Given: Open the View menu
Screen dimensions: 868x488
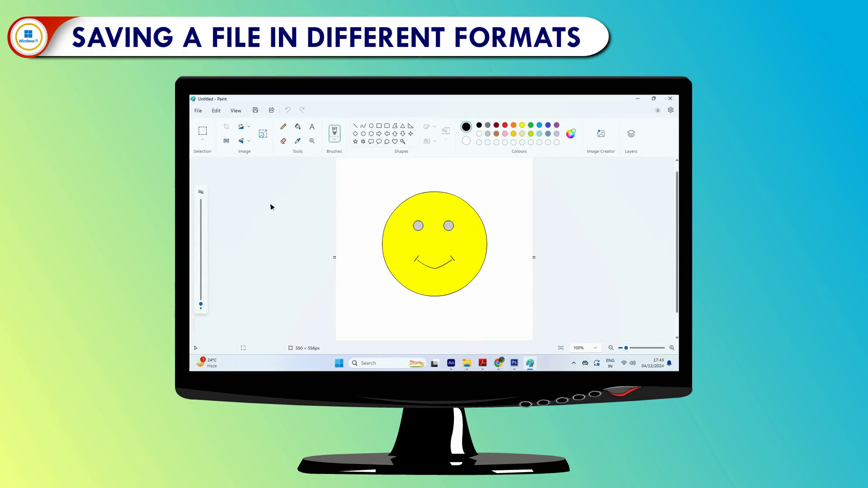Looking at the screenshot, I should pyautogui.click(x=236, y=111).
